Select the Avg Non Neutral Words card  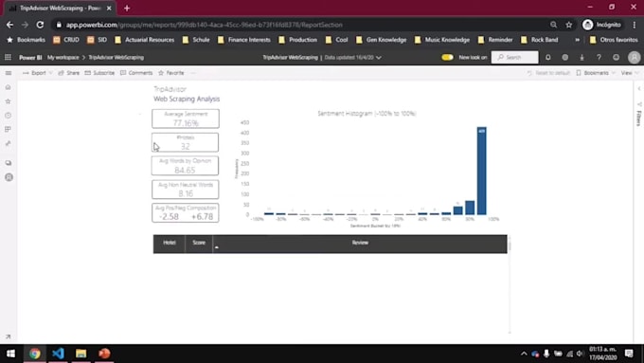pos(186,190)
